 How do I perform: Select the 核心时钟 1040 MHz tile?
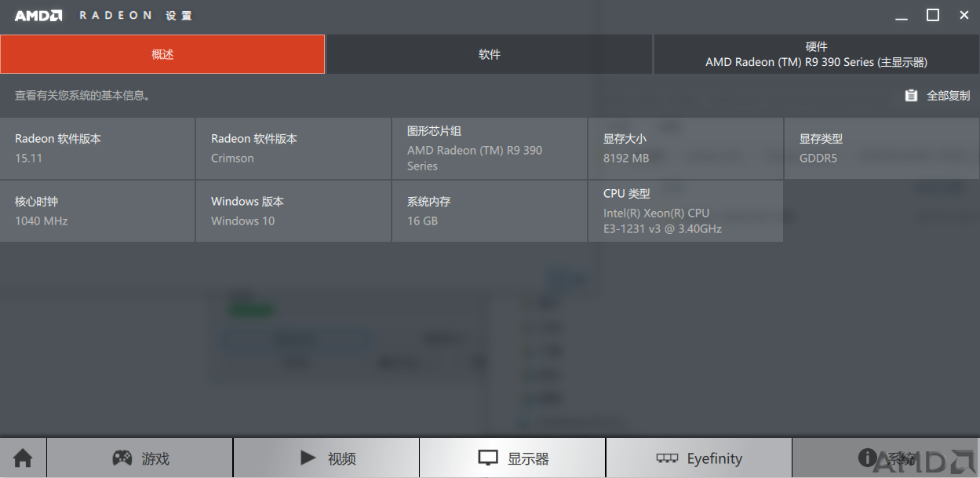coord(97,211)
